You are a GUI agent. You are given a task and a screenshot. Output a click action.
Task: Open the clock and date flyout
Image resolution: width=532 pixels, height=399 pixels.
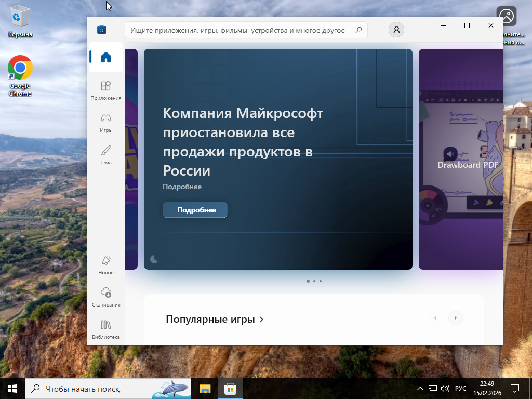pyautogui.click(x=487, y=389)
